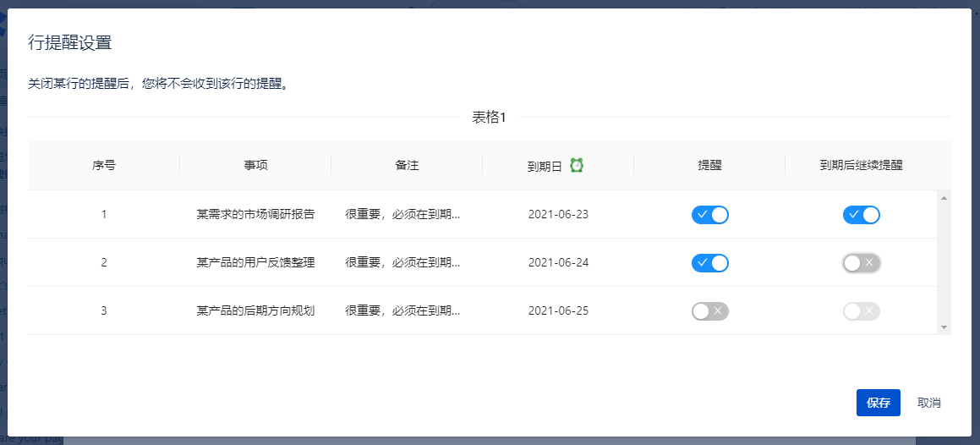The width and height of the screenshot is (980, 445).
Task: Click the 序号 column header
Action: (x=104, y=166)
